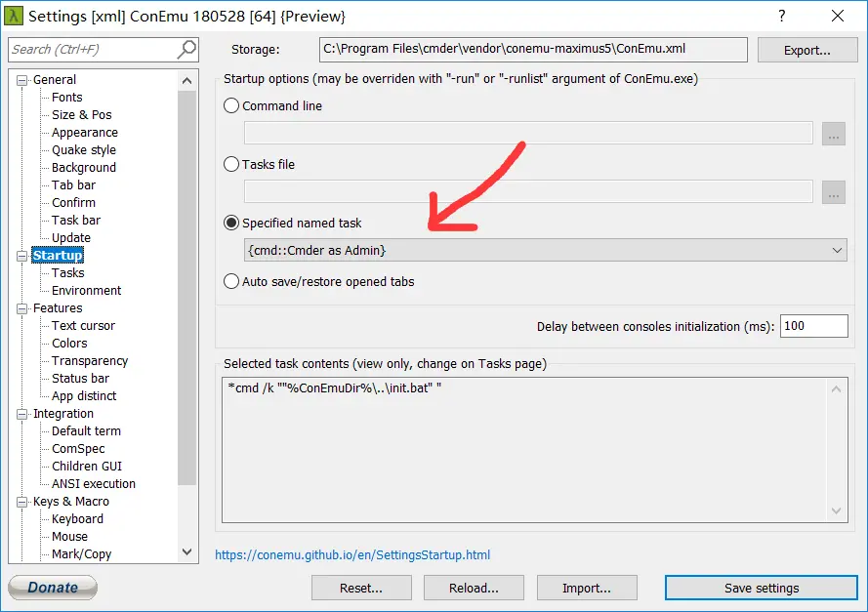The width and height of the screenshot is (868, 612).
Task: Select Features in the settings tree
Action: pyautogui.click(x=58, y=308)
